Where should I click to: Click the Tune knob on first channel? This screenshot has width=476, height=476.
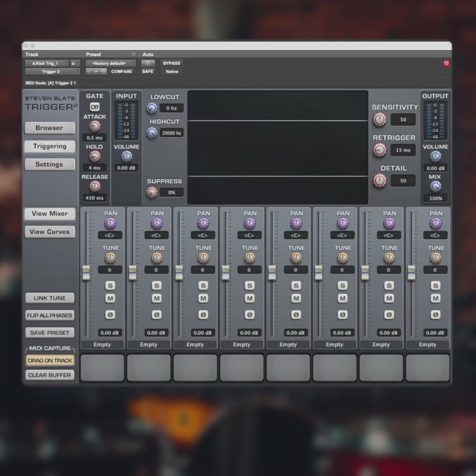click(110, 258)
